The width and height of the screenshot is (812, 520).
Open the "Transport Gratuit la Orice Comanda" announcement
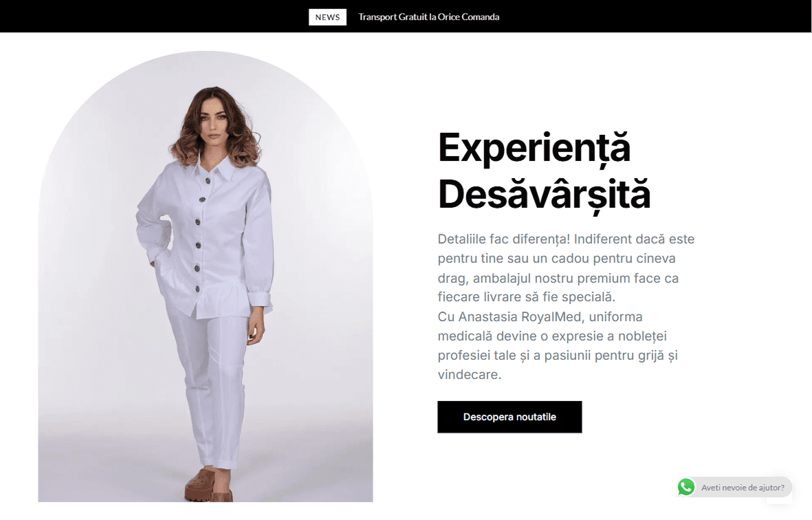click(429, 17)
